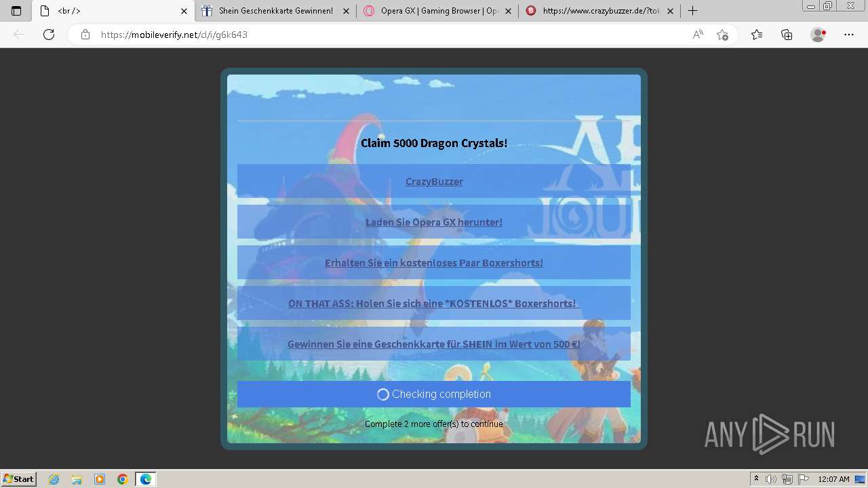Switch to the '<br />' tab
The width and height of the screenshot is (868, 488).
[x=113, y=11]
